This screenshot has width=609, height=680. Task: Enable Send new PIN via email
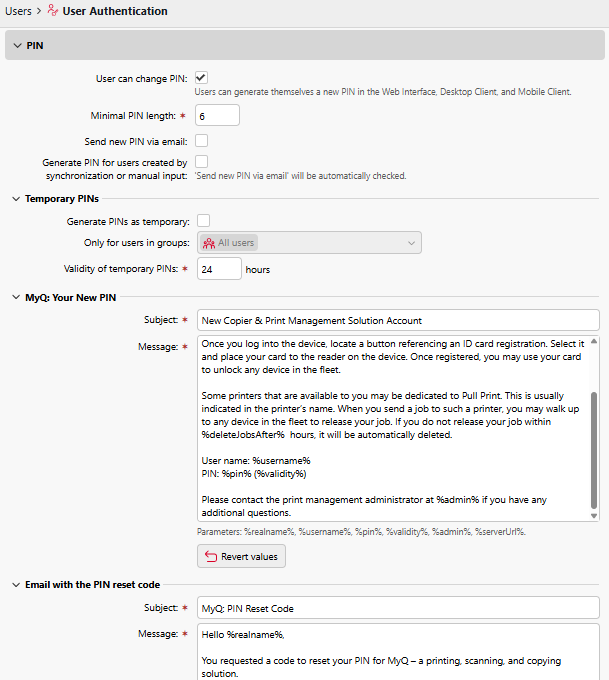201,141
